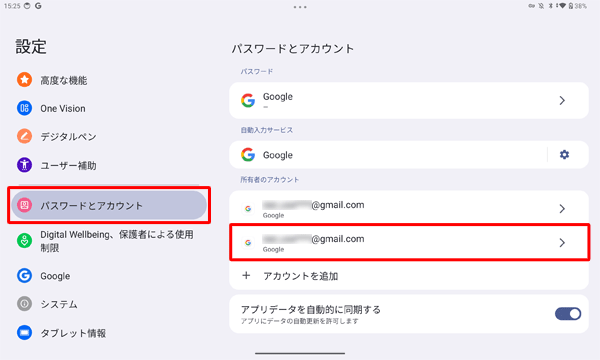Tap the システム gray info icon
The height and width of the screenshot is (360, 600).
[24, 304]
